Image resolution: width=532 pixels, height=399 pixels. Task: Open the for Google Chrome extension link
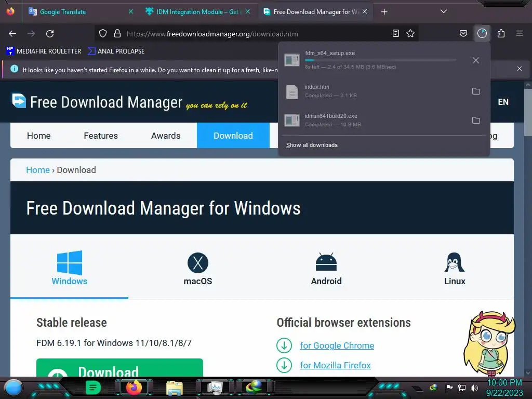click(337, 345)
